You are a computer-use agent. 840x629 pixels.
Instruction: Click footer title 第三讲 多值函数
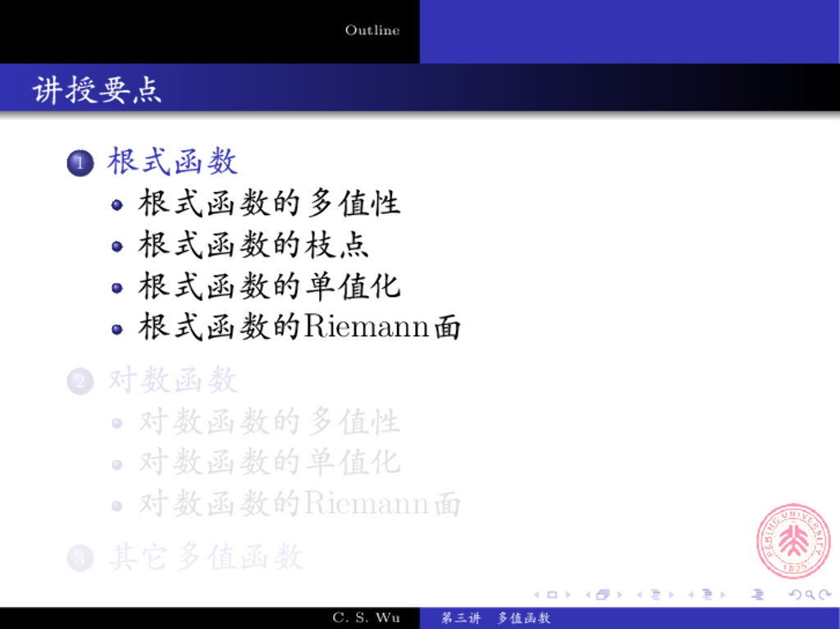tap(495, 618)
